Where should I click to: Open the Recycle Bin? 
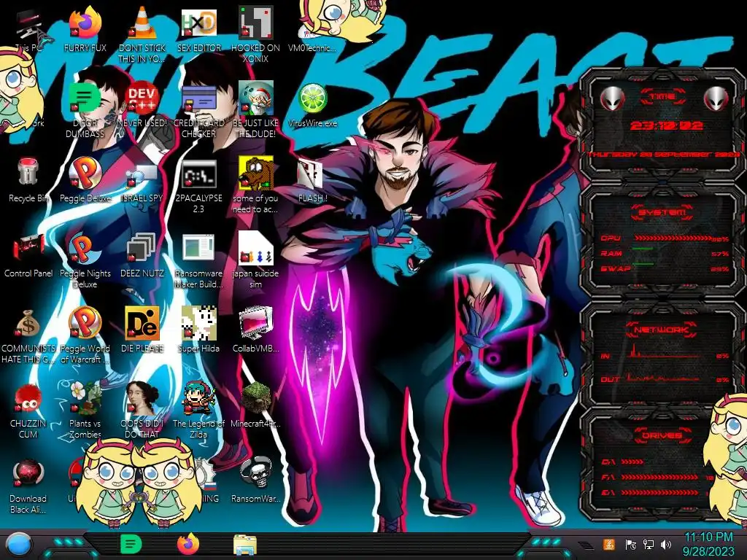pyautogui.click(x=28, y=172)
